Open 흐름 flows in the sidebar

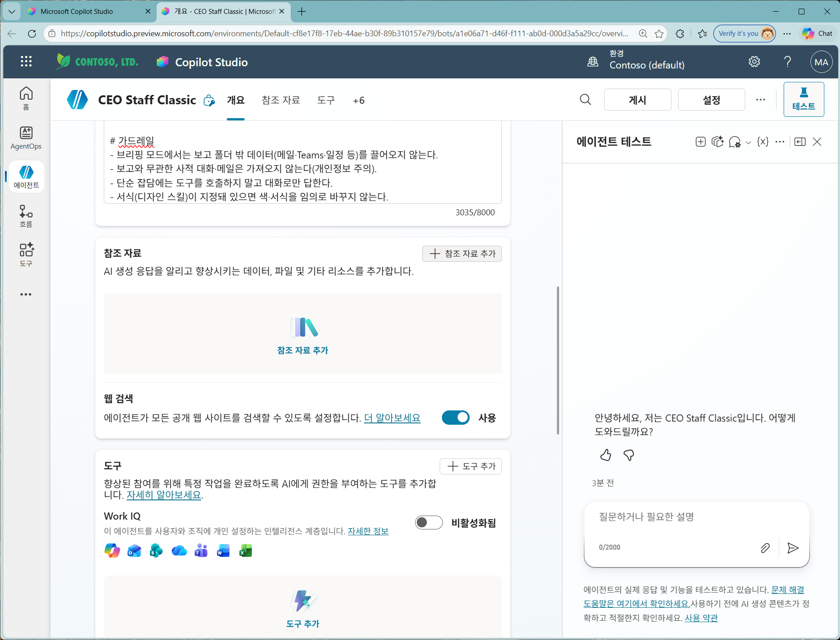26,216
